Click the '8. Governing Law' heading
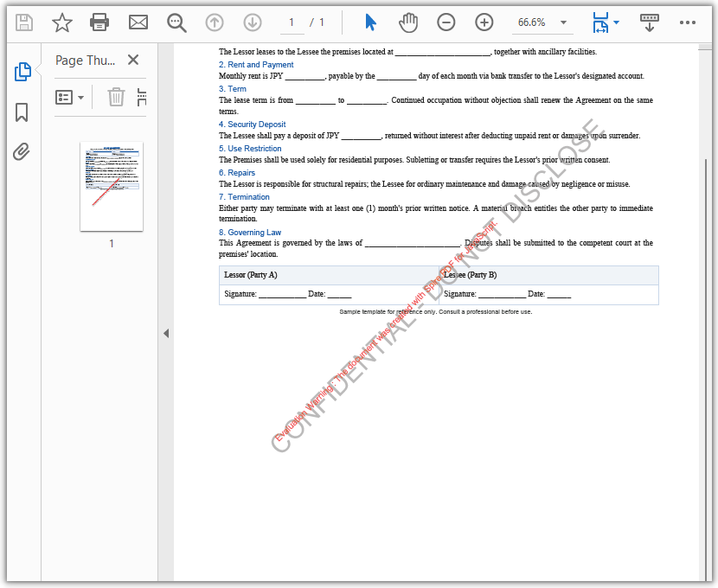This screenshot has width=718, height=588. [x=250, y=233]
